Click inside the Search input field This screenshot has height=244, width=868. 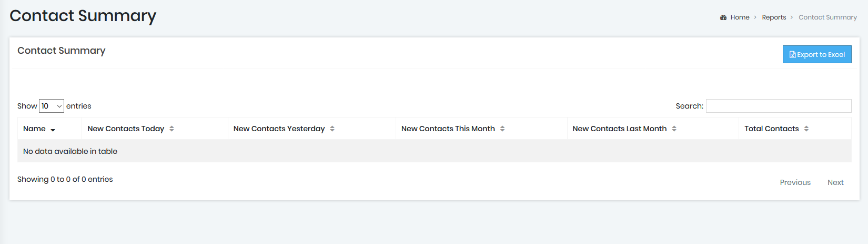point(779,106)
